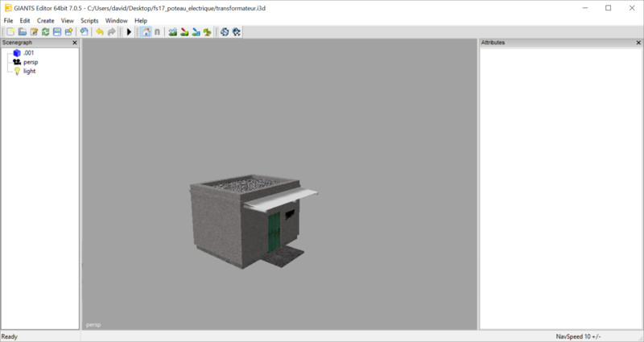This screenshot has width=644, height=342.
Task: Open the Create menu
Action: point(46,20)
